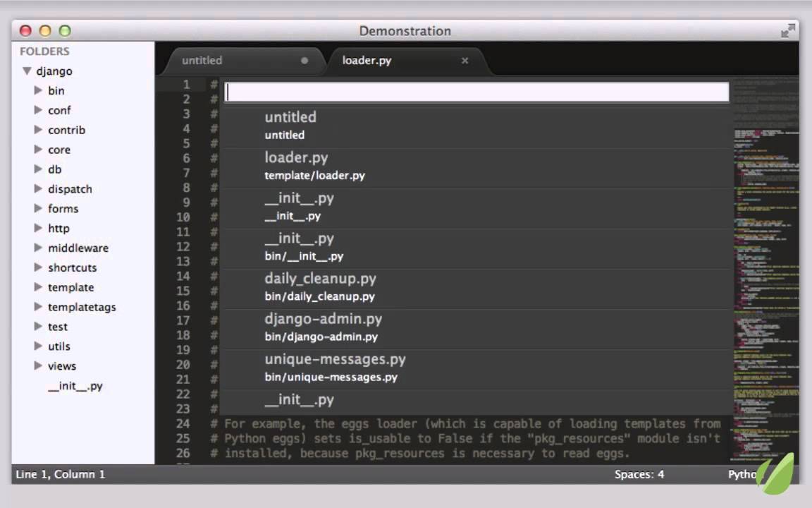Place the cursor in the eggs loader comment line
The image size is (812, 508).
465,424
